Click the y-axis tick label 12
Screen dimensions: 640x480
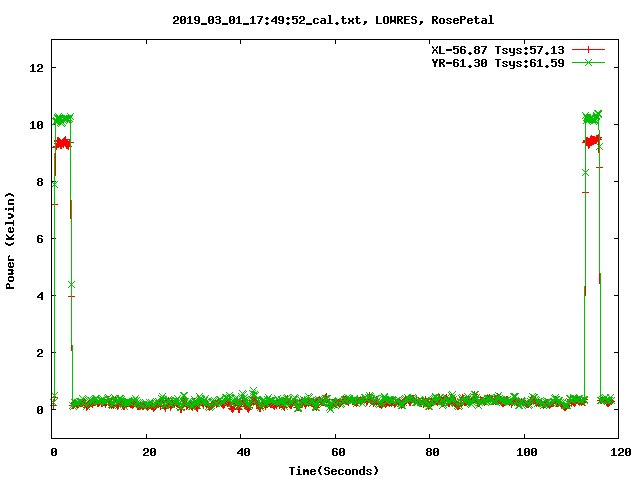36,68
